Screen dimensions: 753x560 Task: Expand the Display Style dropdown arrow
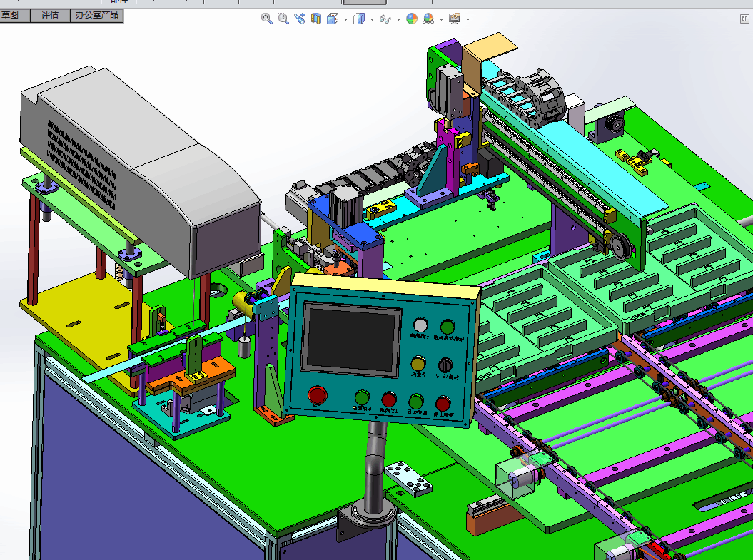coord(372,20)
